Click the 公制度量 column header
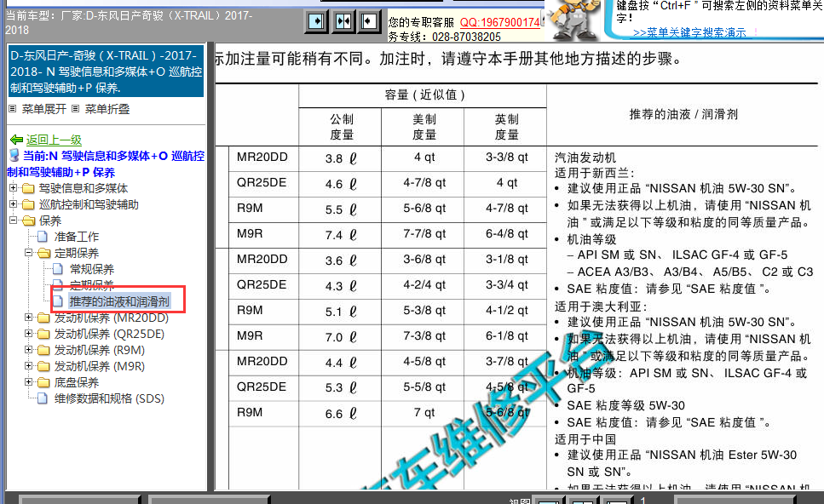 coord(342,127)
